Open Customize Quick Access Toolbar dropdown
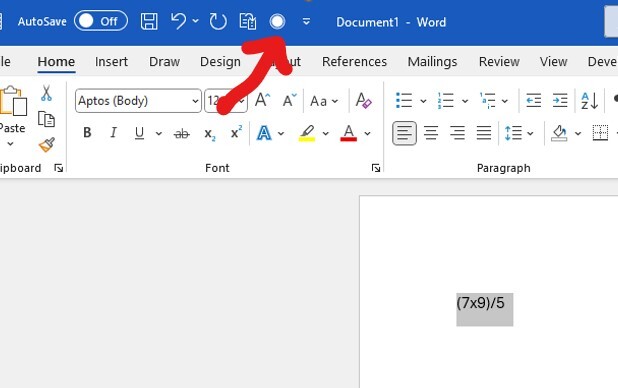The height and width of the screenshot is (388, 618). (306, 22)
